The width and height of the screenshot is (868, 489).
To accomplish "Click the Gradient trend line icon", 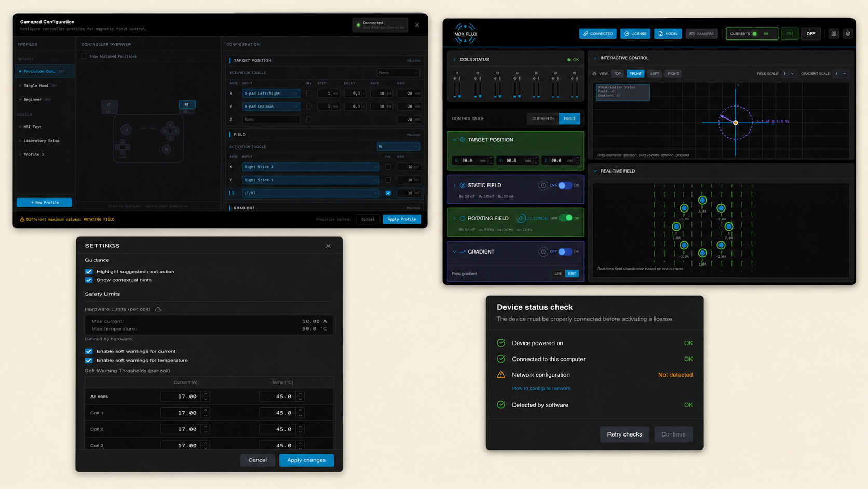I will pos(463,252).
